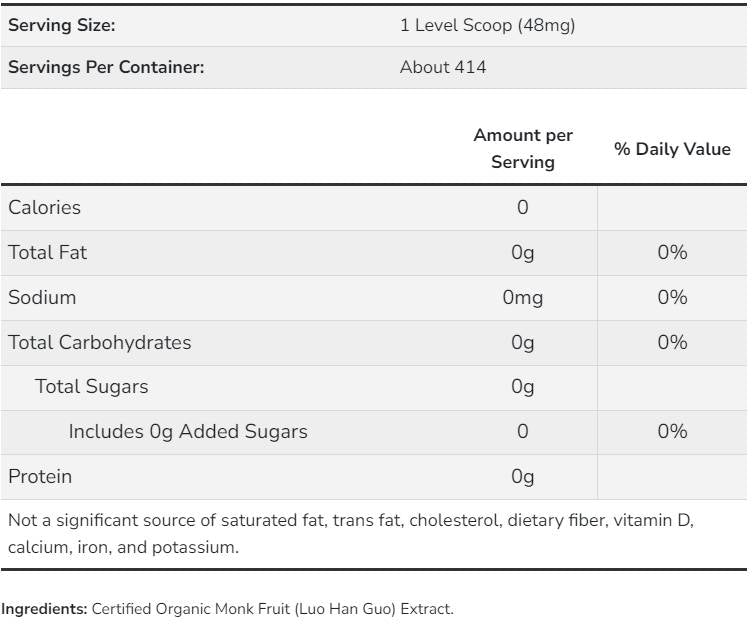Click the Total Fat row label
This screenshot has width=755, height=630.
[48, 253]
